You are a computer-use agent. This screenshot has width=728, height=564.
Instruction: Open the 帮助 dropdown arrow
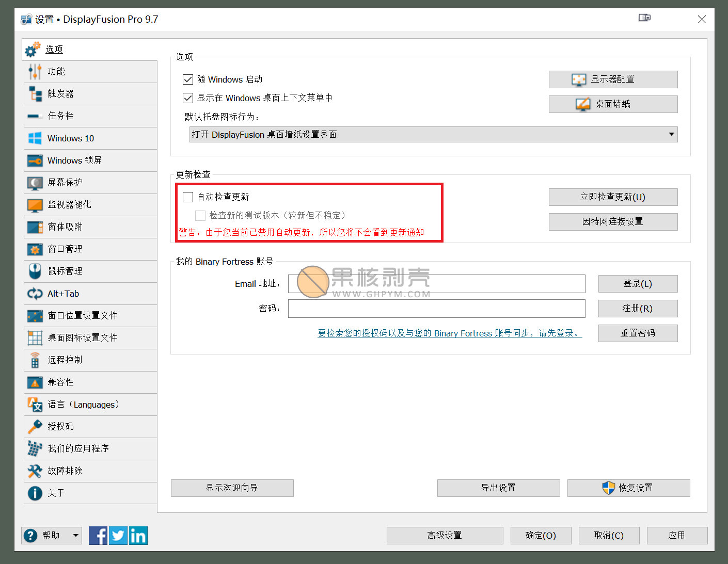(75, 536)
